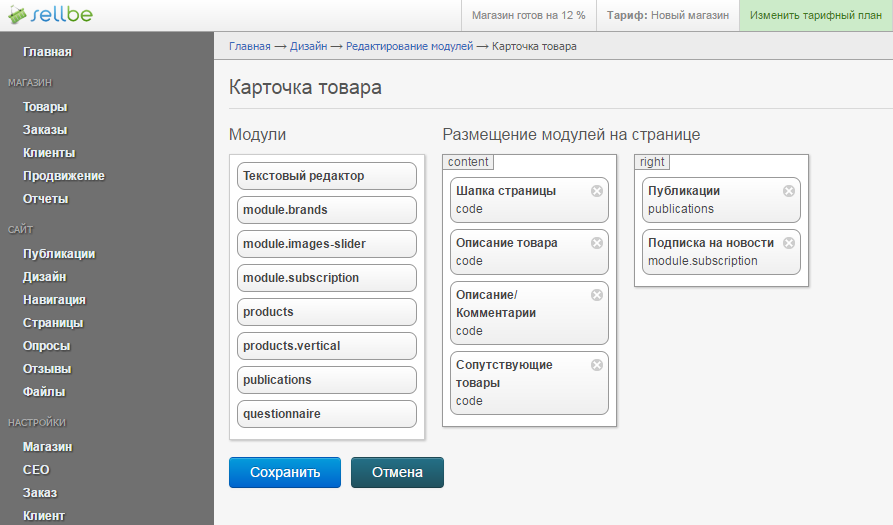Select module.images-slider module
The height and width of the screenshot is (525, 893).
click(x=327, y=244)
